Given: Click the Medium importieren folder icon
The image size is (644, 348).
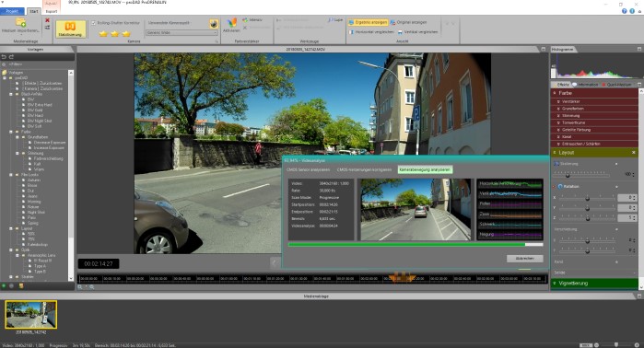Looking at the screenshot, I should click(x=20, y=23).
